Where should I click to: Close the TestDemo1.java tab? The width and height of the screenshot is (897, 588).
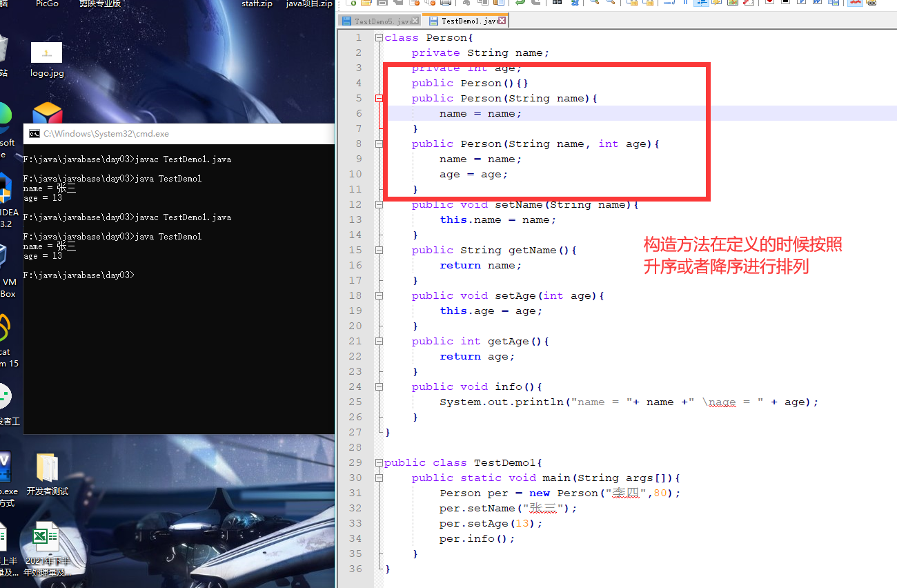point(502,21)
